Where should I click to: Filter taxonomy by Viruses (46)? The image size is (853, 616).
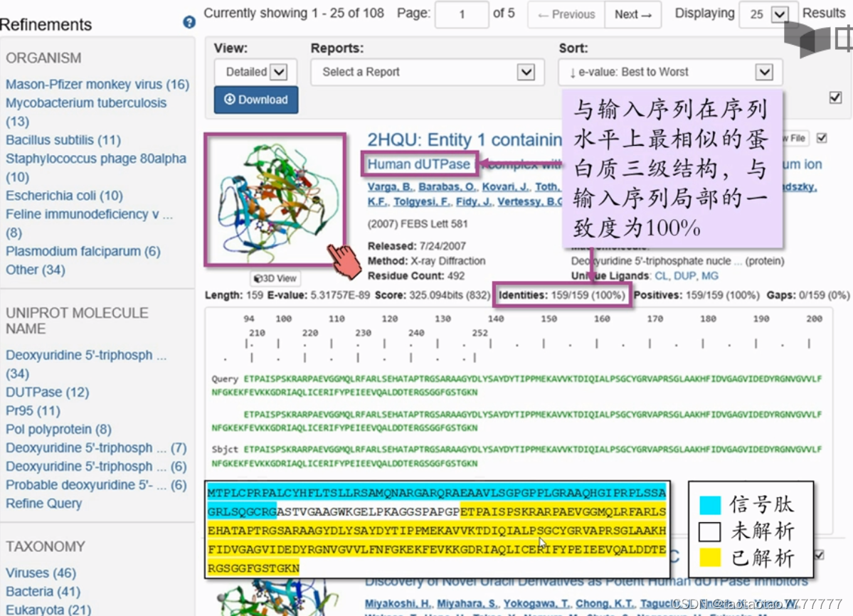41,573
